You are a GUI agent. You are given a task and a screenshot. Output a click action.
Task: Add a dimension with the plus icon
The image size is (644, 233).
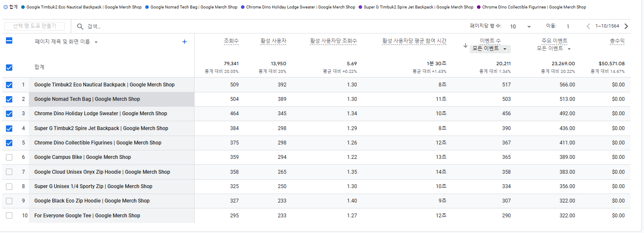pyautogui.click(x=184, y=42)
